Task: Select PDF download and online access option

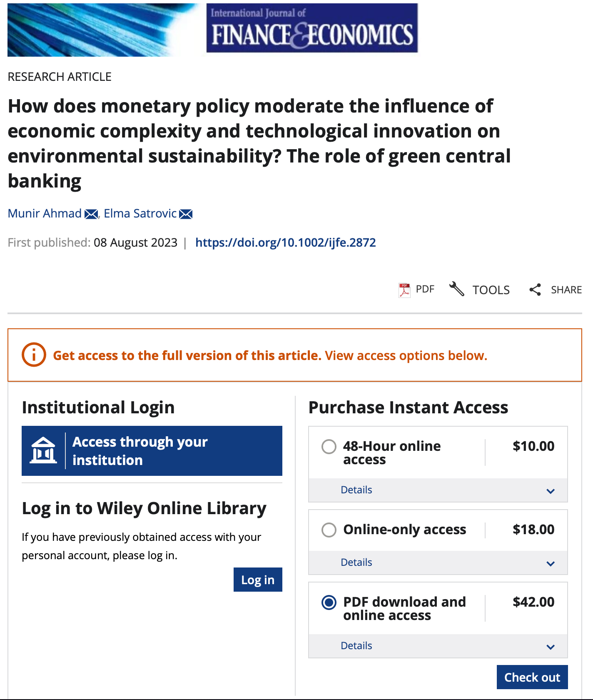Action: click(x=329, y=602)
